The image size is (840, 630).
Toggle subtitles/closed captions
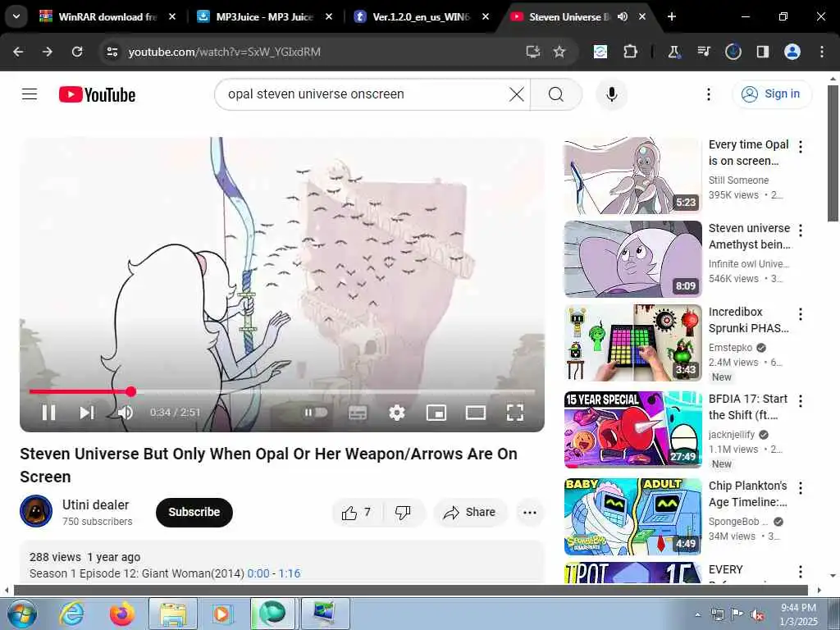pos(358,413)
